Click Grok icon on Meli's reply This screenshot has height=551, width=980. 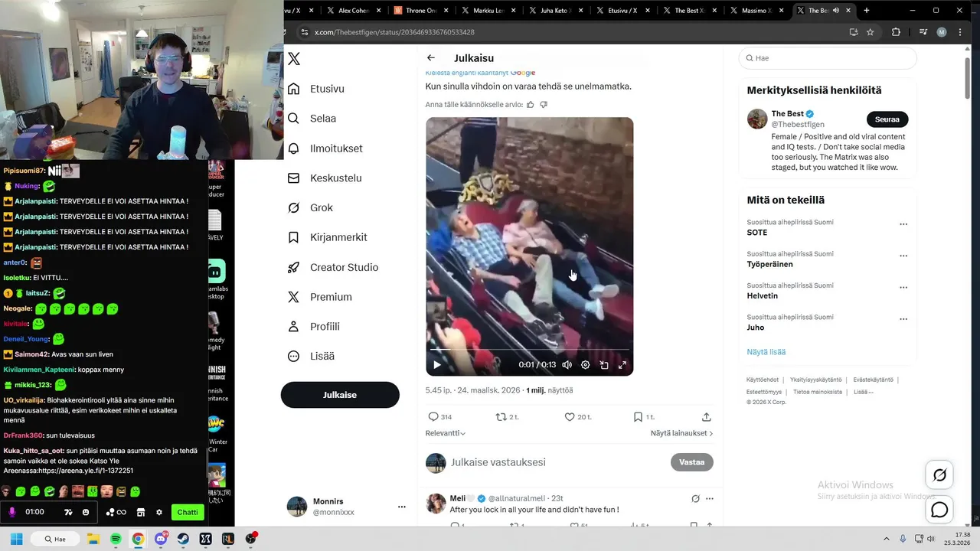pos(695,499)
